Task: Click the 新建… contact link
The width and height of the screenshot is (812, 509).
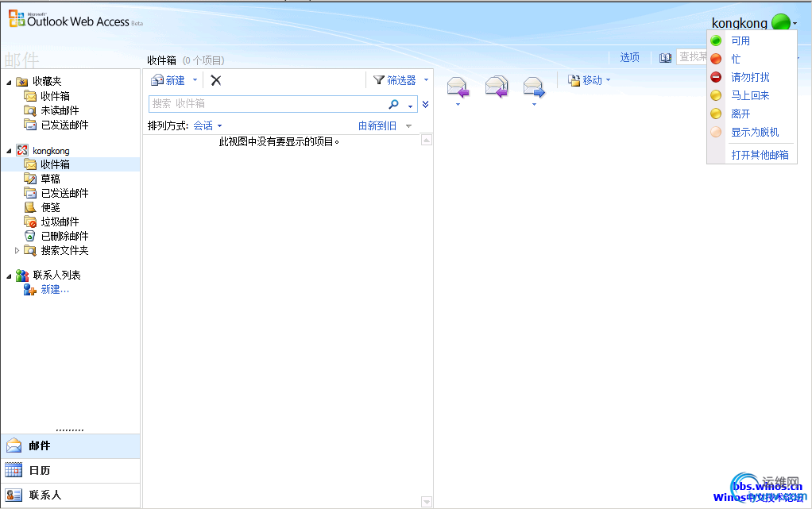Action: pos(55,290)
